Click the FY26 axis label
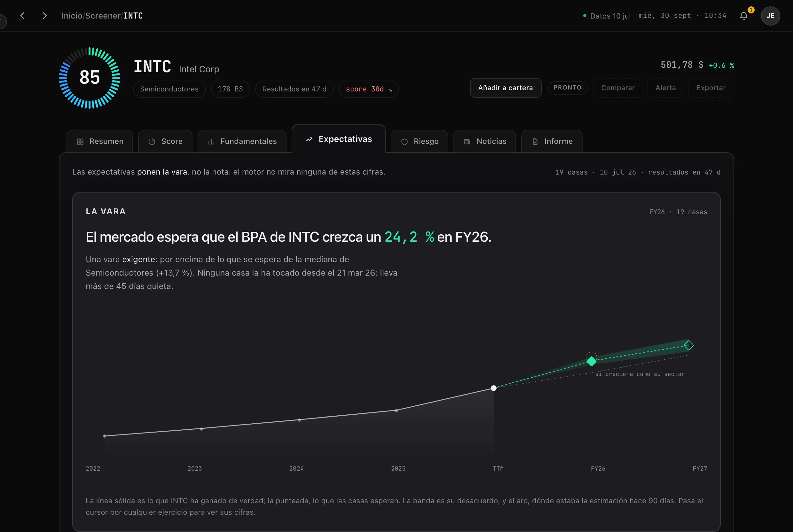The image size is (793, 532). [598, 469]
